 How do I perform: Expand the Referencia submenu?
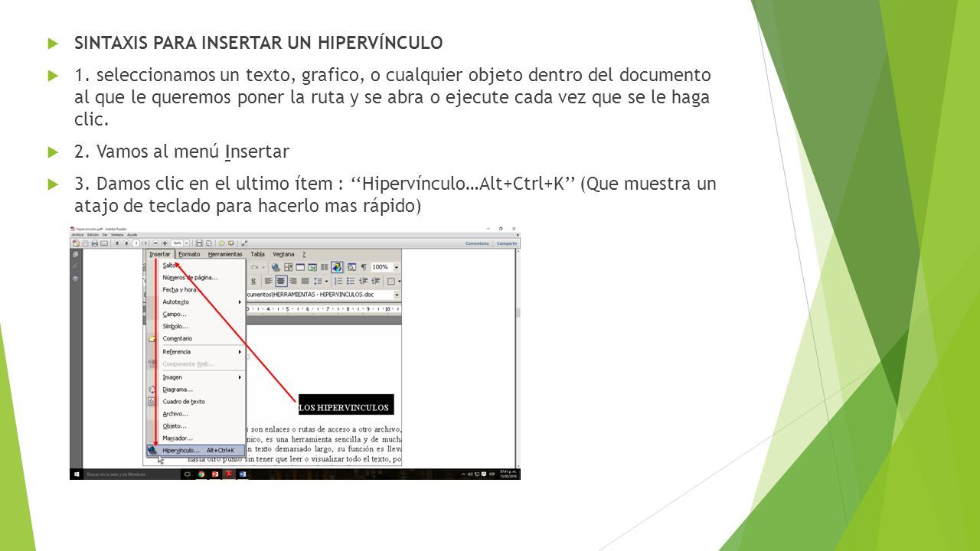pyautogui.click(x=195, y=351)
